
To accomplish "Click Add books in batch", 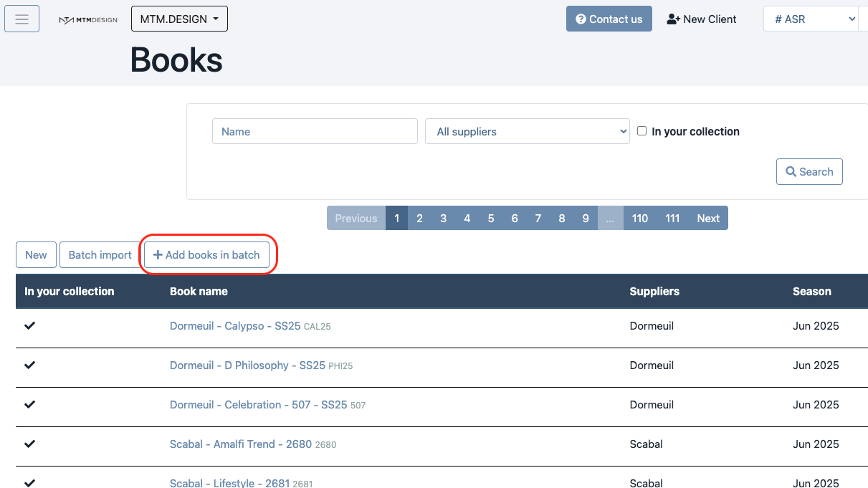I will tap(206, 254).
